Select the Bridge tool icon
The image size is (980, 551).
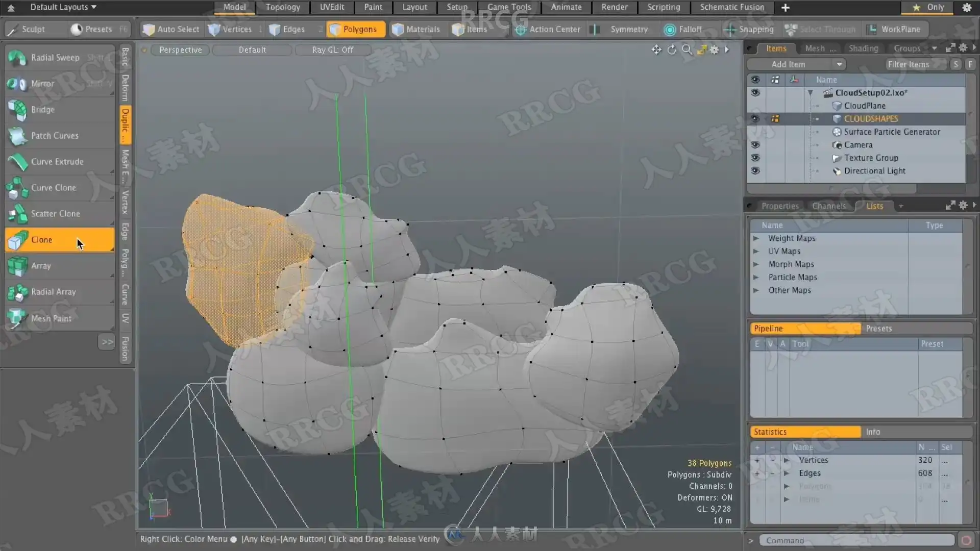pyautogui.click(x=17, y=110)
